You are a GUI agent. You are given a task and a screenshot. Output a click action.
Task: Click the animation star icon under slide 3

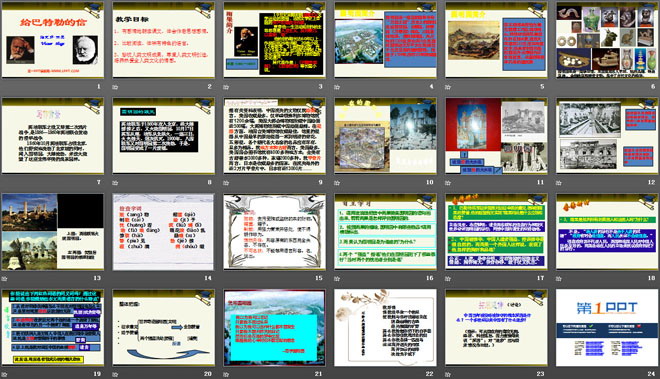click(226, 87)
